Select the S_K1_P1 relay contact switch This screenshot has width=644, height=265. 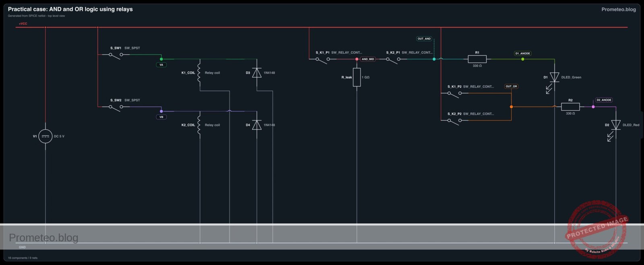[322, 60]
